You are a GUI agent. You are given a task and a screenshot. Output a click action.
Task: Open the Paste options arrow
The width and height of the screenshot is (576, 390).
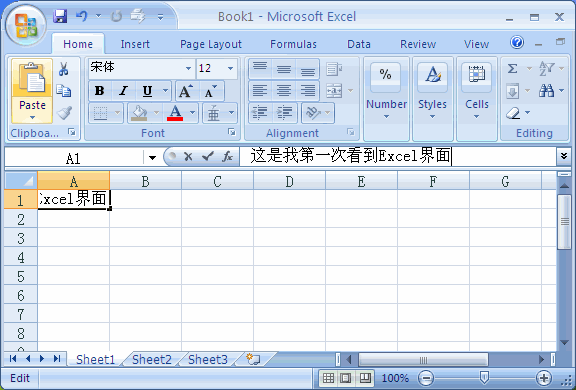[x=32, y=118]
